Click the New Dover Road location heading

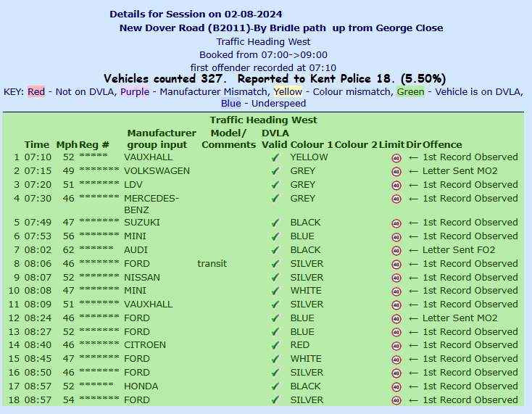pyautogui.click(x=281, y=28)
